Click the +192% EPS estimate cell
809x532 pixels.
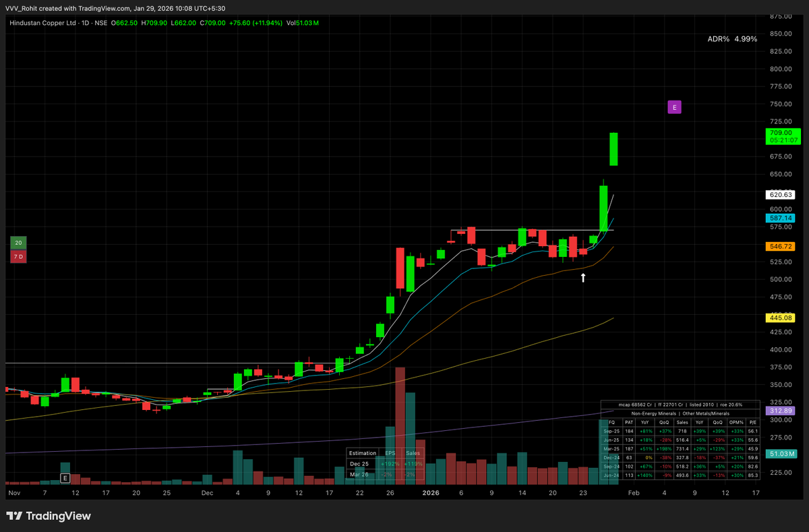(x=390, y=464)
